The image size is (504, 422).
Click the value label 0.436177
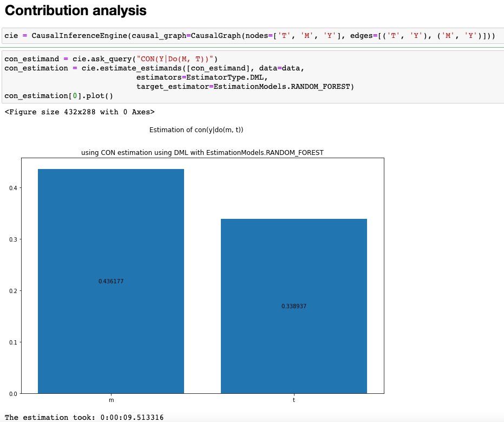tap(111, 281)
